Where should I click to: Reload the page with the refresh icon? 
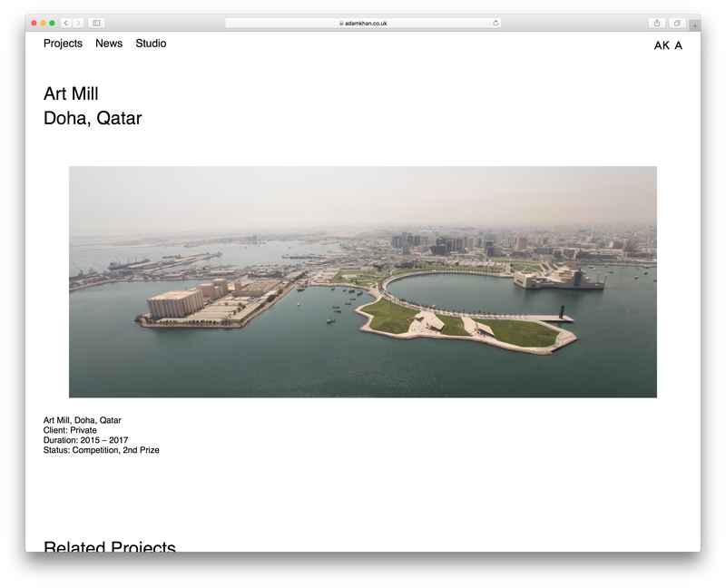[x=495, y=24]
